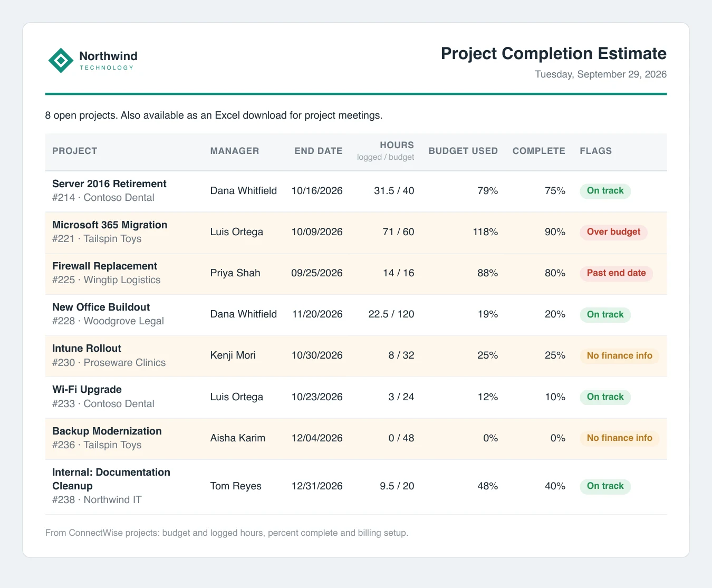Select the Backup Modernization project name
The height and width of the screenshot is (588, 712).
(107, 431)
